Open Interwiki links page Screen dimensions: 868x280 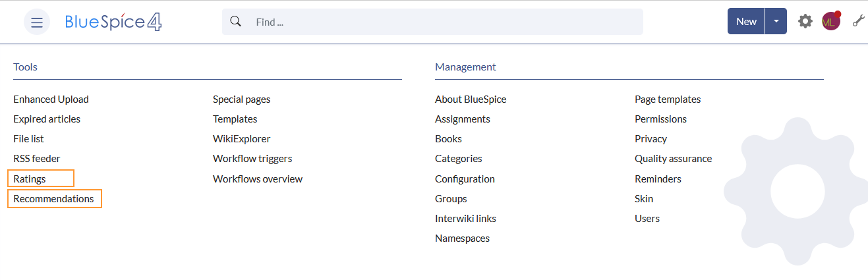coord(465,218)
